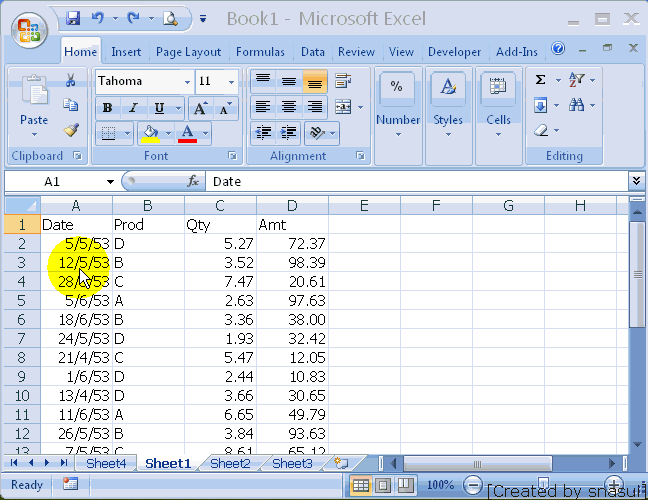
Task: Select cell D5 containing 97.63
Action: click(x=292, y=300)
